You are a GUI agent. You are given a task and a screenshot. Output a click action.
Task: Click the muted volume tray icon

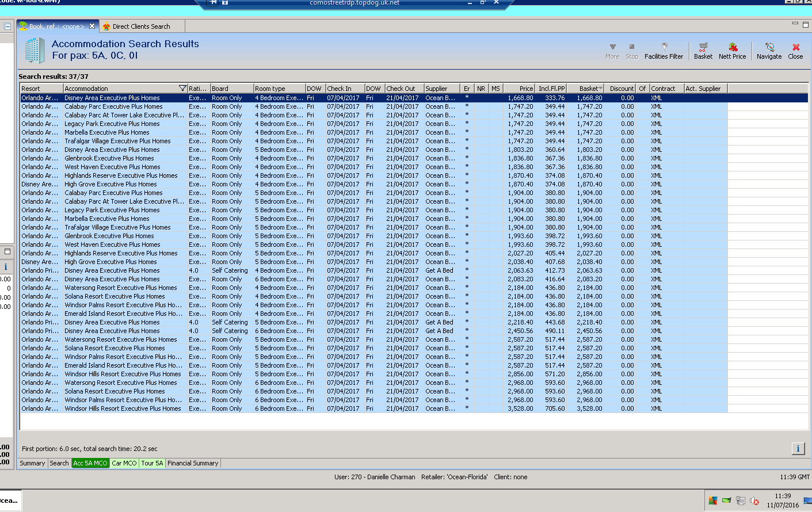click(754, 500)
